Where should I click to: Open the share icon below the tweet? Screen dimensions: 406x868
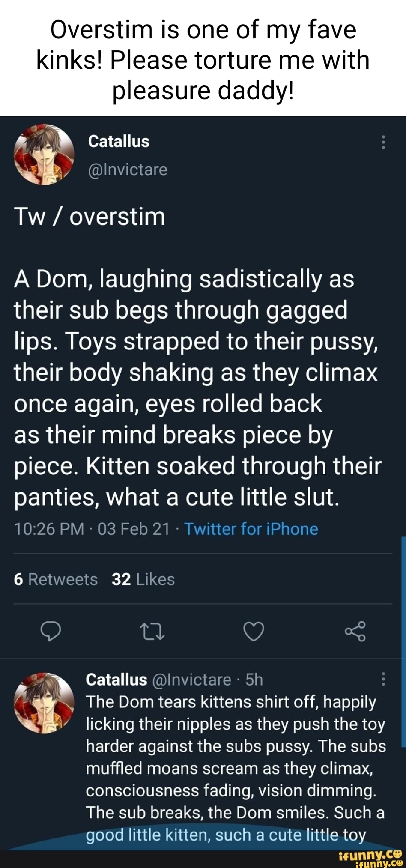355,631
